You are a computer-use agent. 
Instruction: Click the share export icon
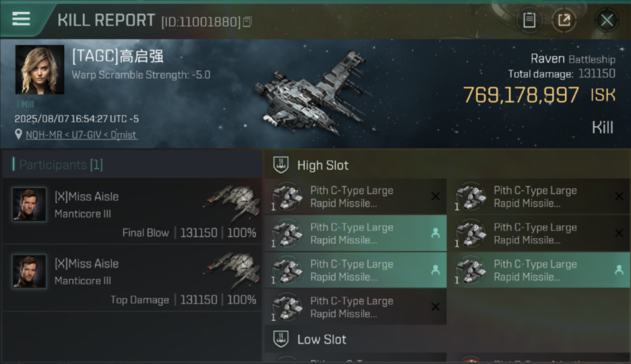(x=564, y=20)
